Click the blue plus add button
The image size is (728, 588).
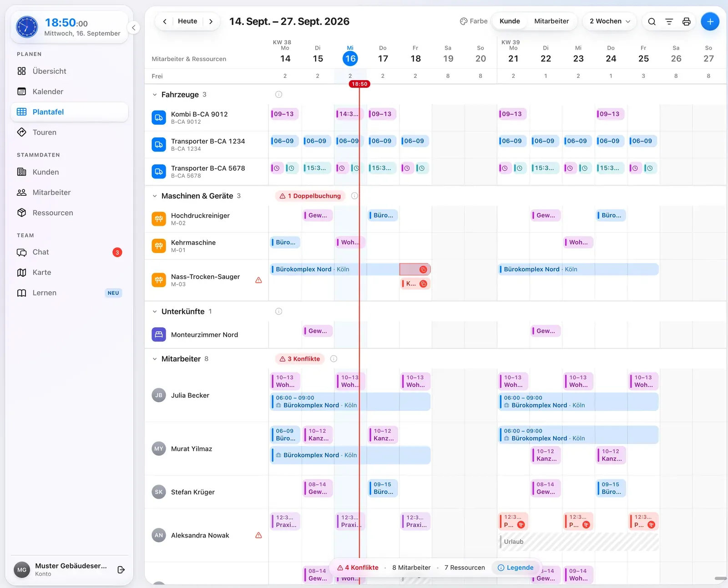710,21
